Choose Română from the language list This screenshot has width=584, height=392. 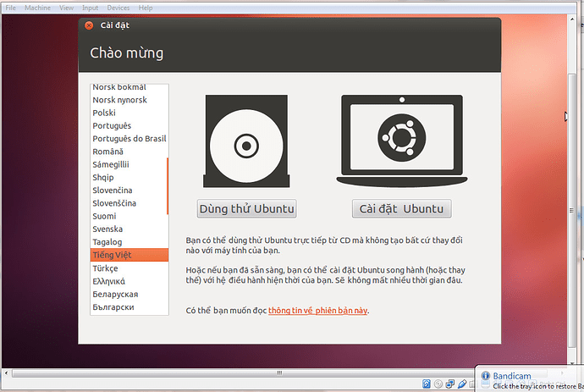tap(129, 152)
